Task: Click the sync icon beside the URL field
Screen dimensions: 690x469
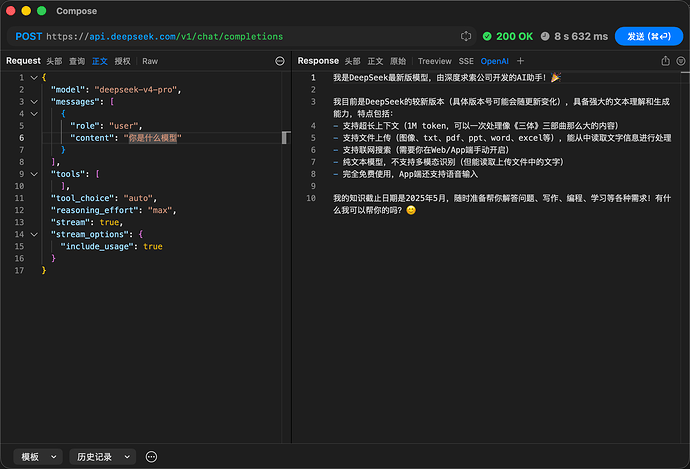Action: pos(466,36)
